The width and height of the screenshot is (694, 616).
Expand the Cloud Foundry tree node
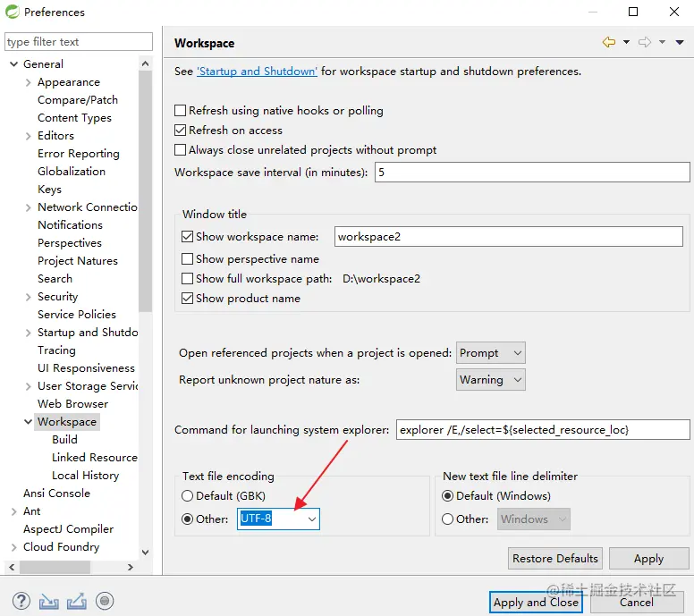[13, 547]
